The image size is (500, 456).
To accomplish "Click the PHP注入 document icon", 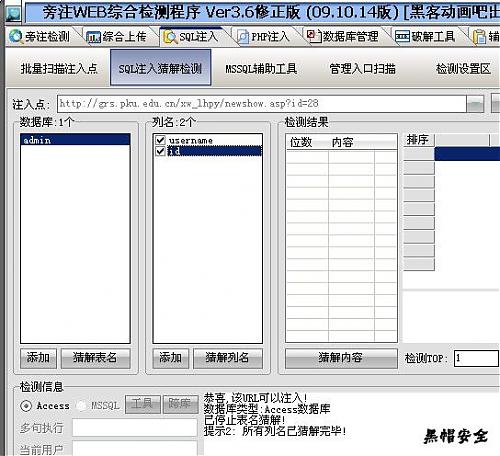I will (x=243, y=37).
